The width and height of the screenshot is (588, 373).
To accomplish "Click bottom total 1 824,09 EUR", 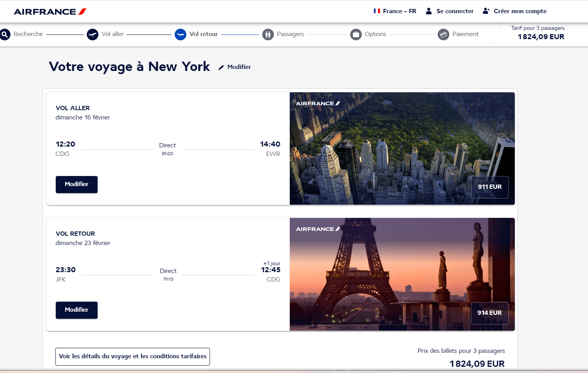I will click(477, 364).
